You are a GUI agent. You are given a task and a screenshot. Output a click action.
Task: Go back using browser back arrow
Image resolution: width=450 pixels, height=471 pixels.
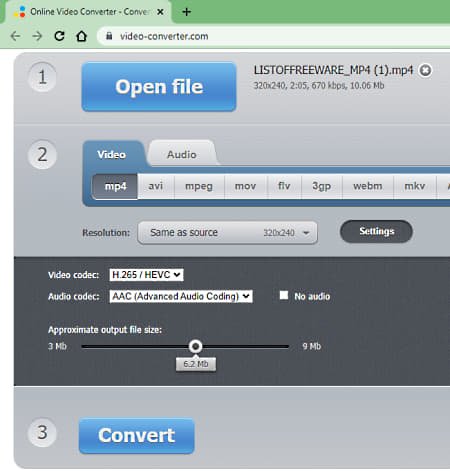coord(15,36)
